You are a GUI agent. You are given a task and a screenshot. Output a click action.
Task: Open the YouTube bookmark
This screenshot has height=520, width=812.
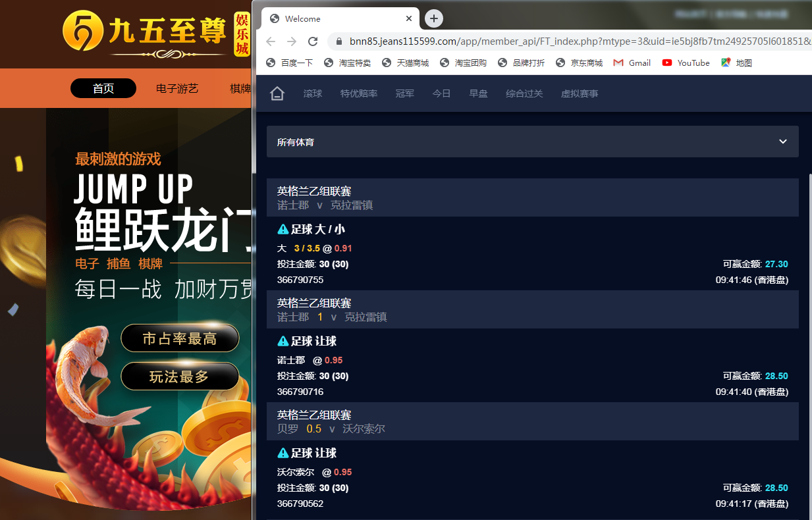pos(686,63)
